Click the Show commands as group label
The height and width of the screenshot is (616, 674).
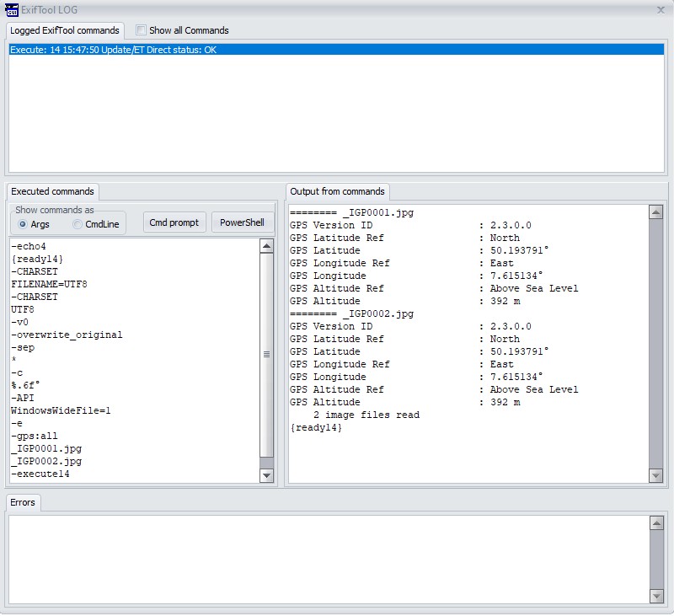(x=55, y=210)
